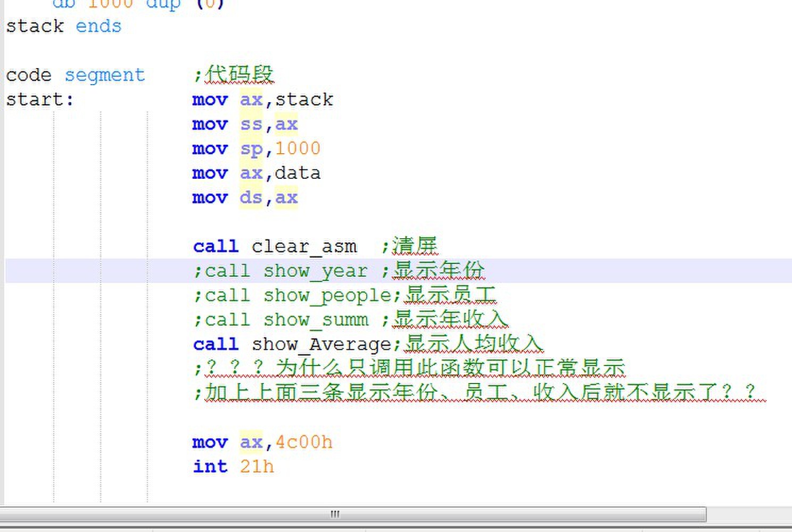Screen dimensions: 792x532
Task: Click the '加上上面三条显示年份' comment line
Action: (479, 392)
